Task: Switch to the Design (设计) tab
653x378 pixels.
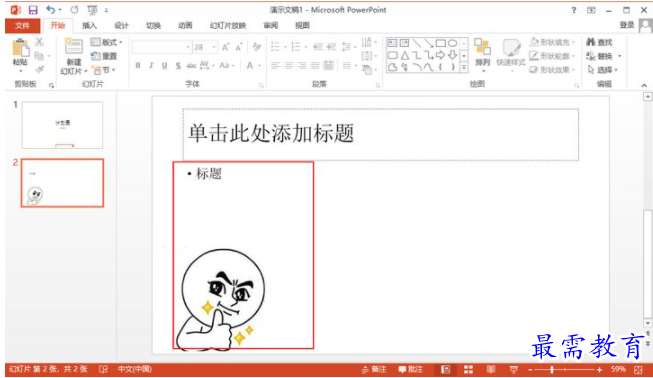Action: [121, 25]
